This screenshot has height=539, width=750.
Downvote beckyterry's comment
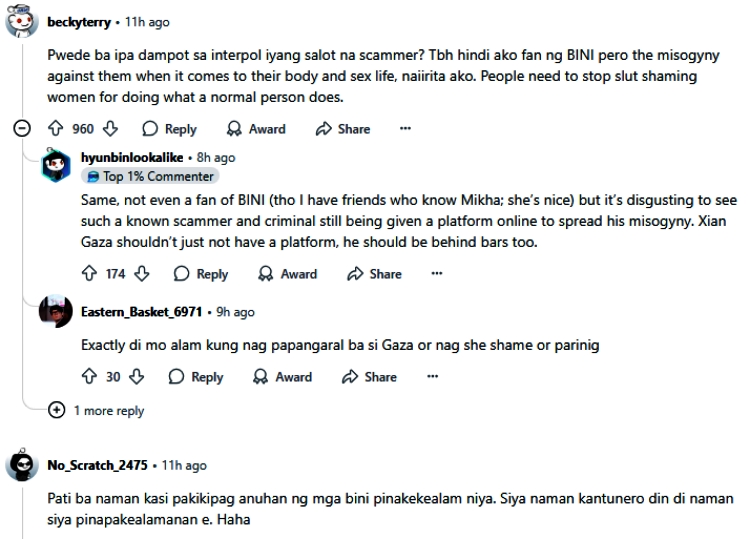pos(111,129)
